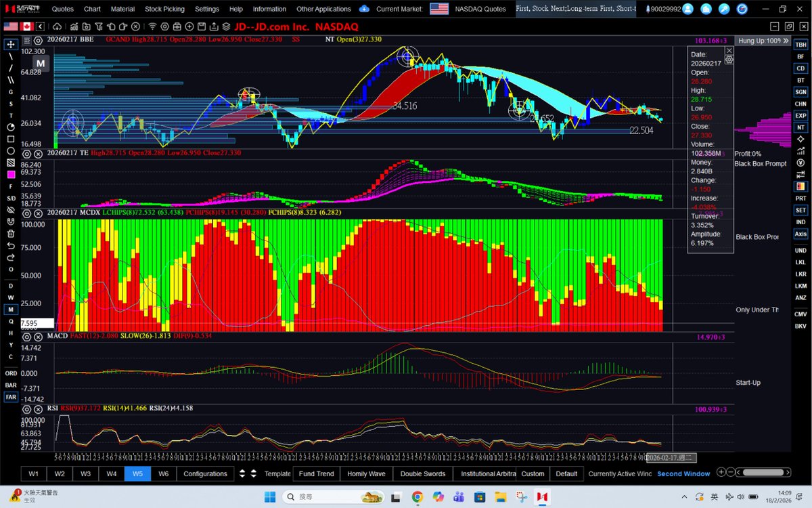
Task: Click the gear icon in the data tooltip
Action: (x=729, y=60)
